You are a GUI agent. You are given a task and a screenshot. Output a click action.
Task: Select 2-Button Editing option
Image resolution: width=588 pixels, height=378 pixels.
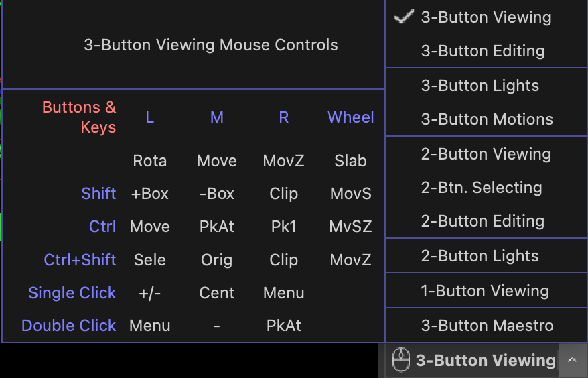(x=482, y=221)
